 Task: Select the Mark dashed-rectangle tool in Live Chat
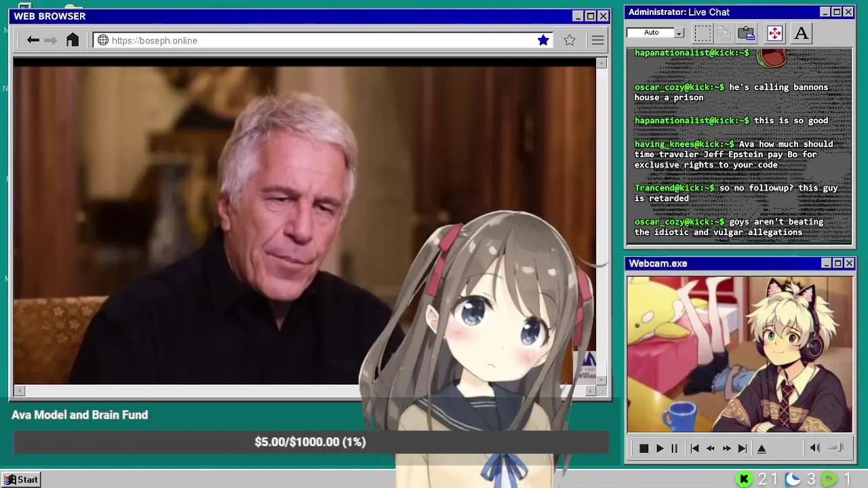point(703,33)
